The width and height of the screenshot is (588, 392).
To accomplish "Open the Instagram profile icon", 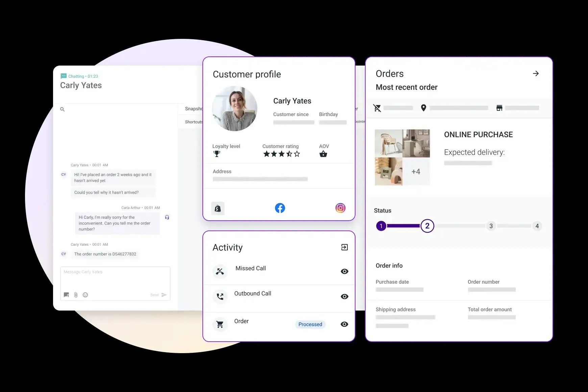I will click(340, 208).
